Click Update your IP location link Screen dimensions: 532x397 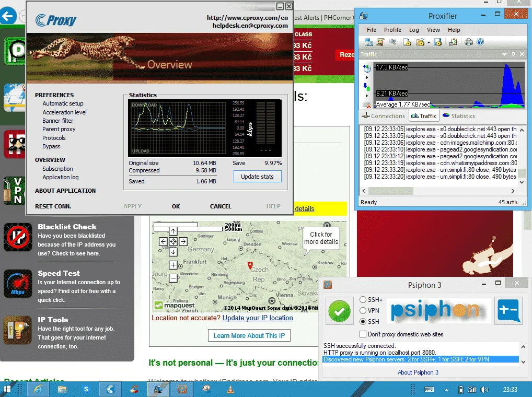(x=258, y=318)
